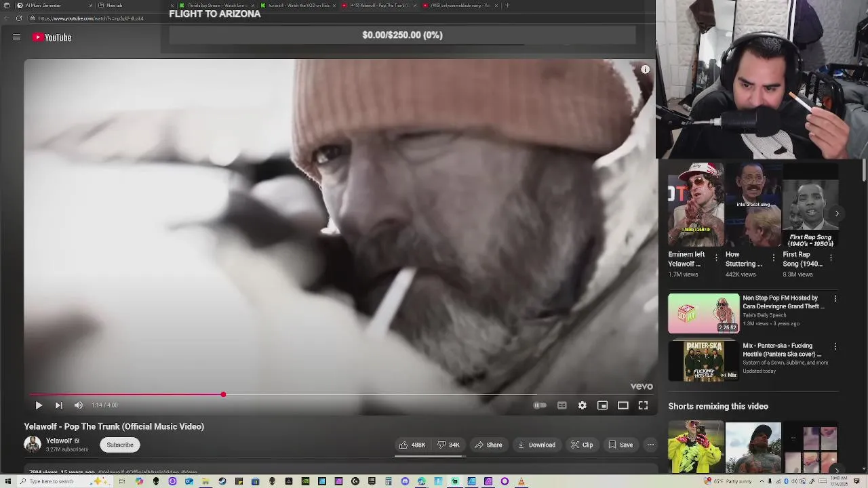868x488 pixels.
Task: Switch to miniplayer mode
Action: pyautogui.click(x=602, y=405)
